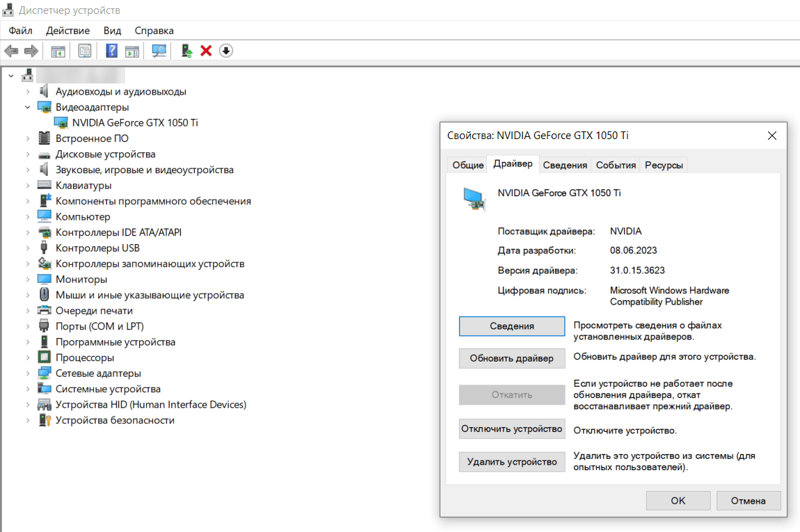This screenshot has height=532, width=800.
Task: Click the Удалить устройство button
Action: [512, 462]
